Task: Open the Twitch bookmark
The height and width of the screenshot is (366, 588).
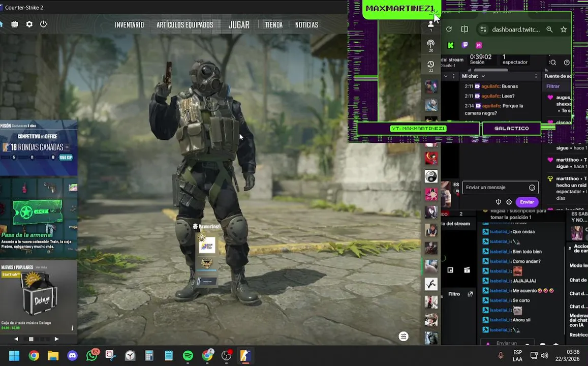Action: tap(465, 45)
